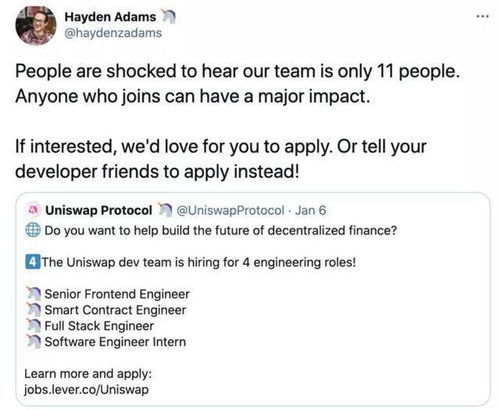The width and height of the screenshot is (500, 410).
Task: Click unicorn icon beside Software Engineer Intern
Action: click(x=34, y=342)
